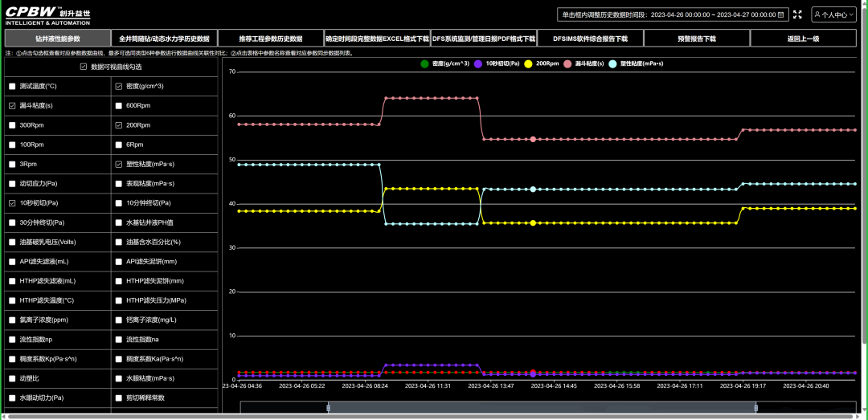
Task: Enable HTHP滤失压力(MPa) checkbox
Action: tap(118, 300)
